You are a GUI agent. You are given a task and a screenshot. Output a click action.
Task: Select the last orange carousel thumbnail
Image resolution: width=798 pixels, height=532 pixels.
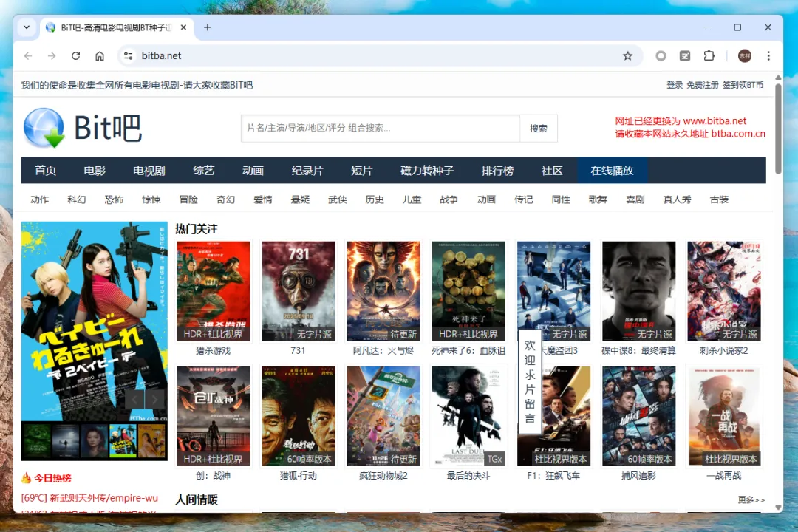click(151, 441)
